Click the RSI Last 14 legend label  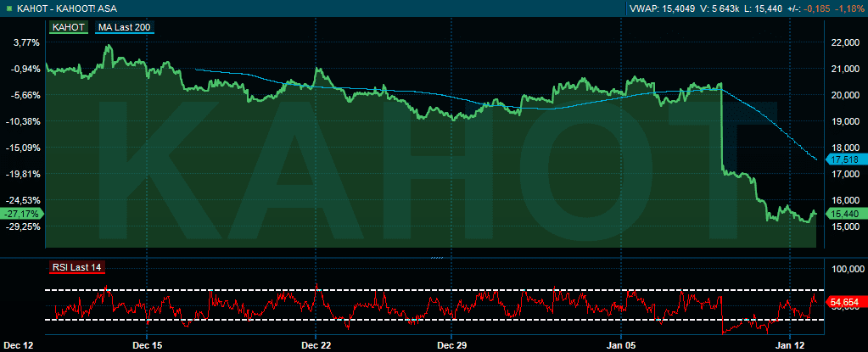[77, 267]
